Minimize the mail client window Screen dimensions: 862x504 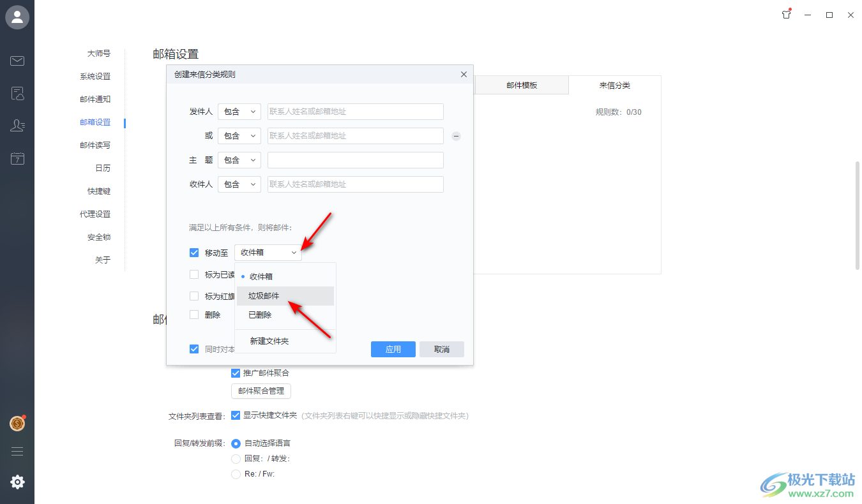click(808, 15)
